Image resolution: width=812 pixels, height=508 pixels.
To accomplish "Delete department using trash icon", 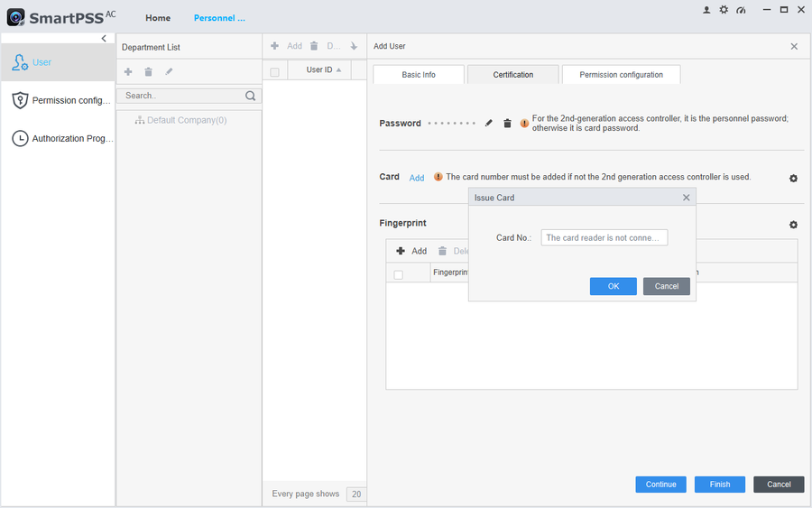I will tap(148, 72).
